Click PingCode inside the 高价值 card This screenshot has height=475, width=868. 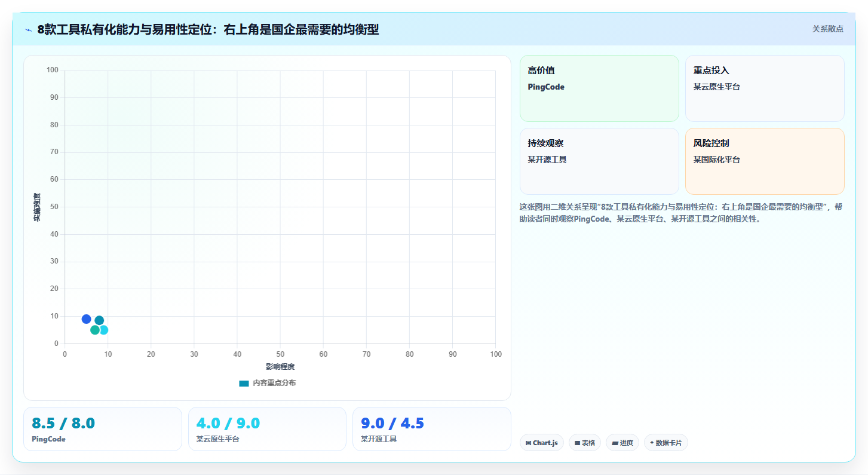point(546,87)
